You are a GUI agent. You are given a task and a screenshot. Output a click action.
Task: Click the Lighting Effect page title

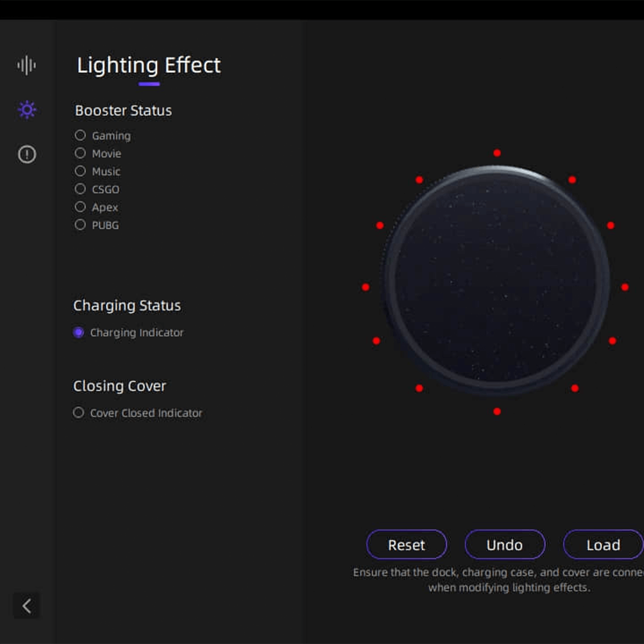(x=149, y=65)
